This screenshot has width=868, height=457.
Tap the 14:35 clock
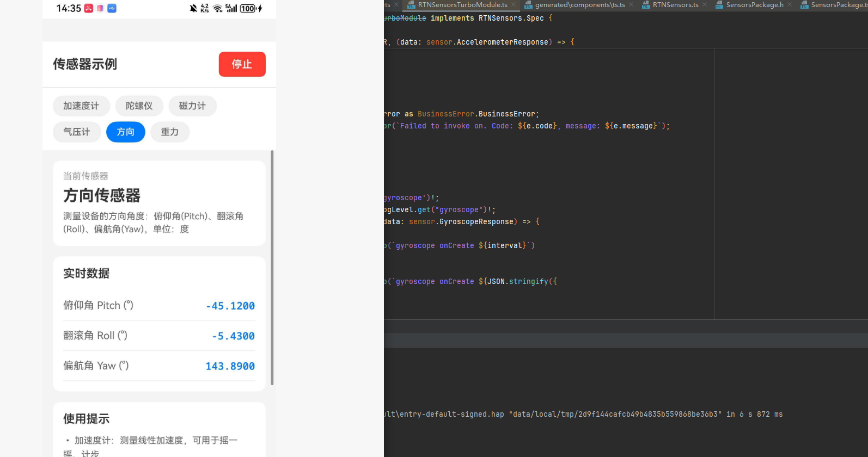69,8
